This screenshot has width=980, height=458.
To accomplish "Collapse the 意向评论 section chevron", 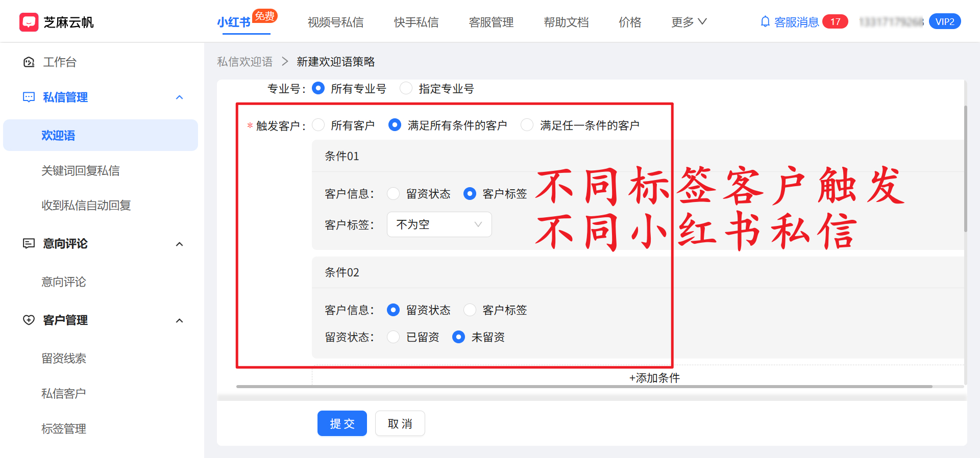I will click(179, 244).
